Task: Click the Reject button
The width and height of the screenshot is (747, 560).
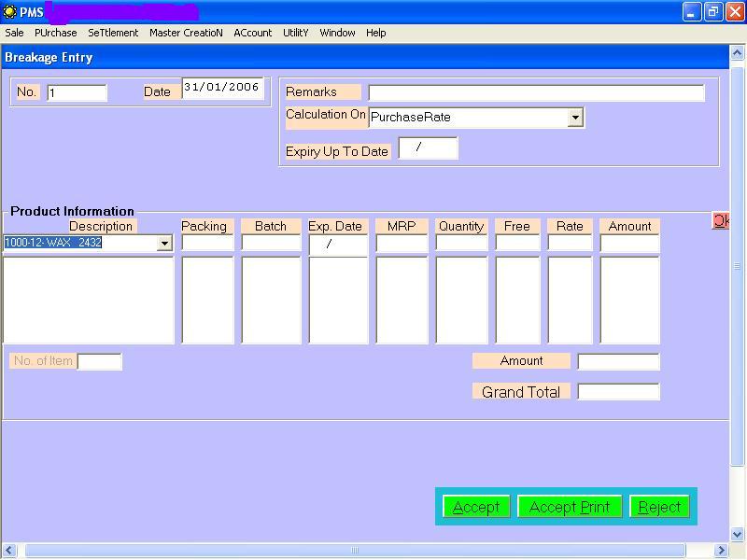Action: click(659, 507)
